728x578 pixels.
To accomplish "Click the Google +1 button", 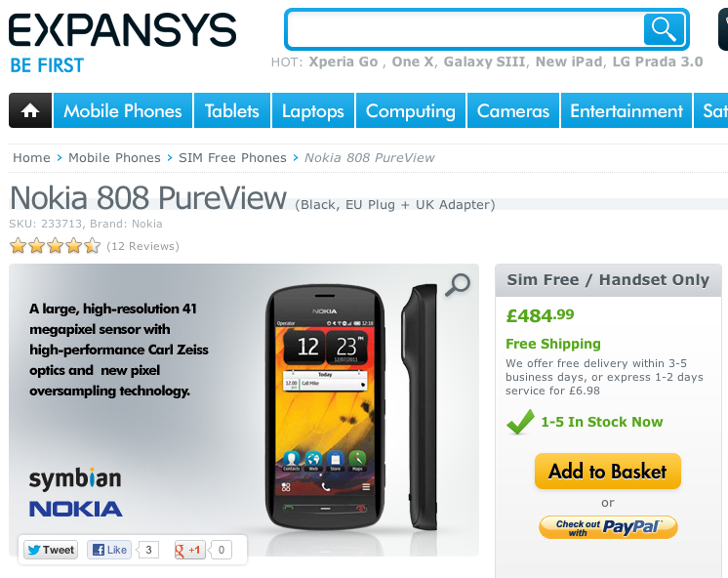I will tap(189, 550).
